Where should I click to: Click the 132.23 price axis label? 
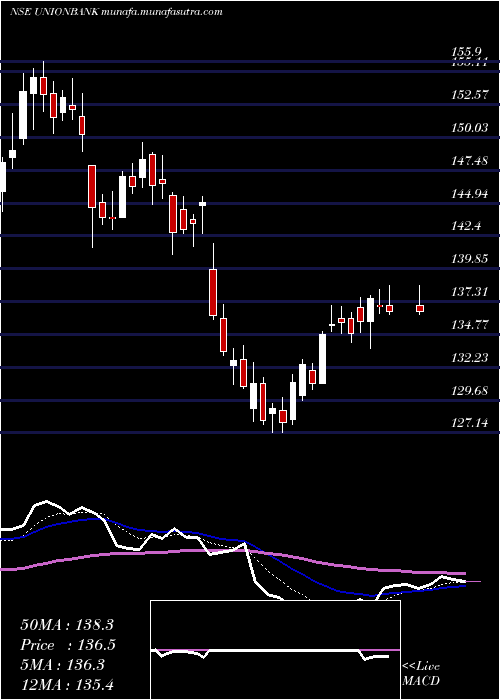tap(469, 358)
